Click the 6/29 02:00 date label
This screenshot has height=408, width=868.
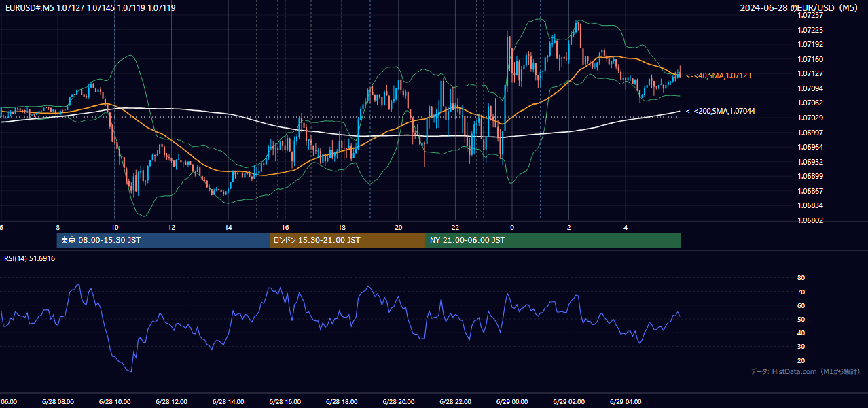[568, 401]
